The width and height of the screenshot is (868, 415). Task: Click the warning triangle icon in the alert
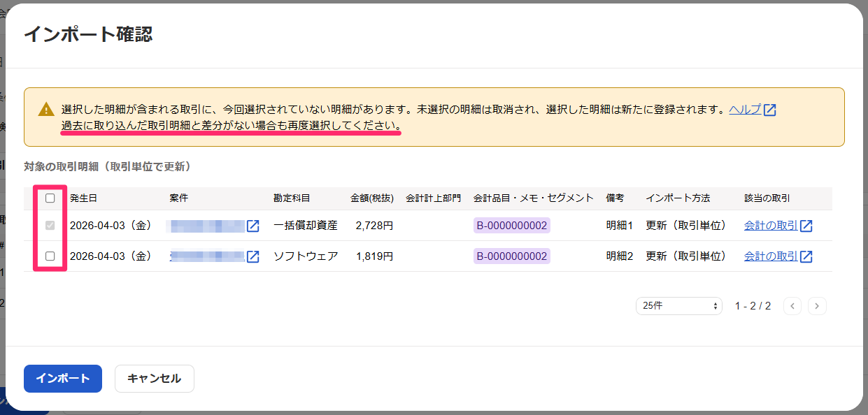46,110
